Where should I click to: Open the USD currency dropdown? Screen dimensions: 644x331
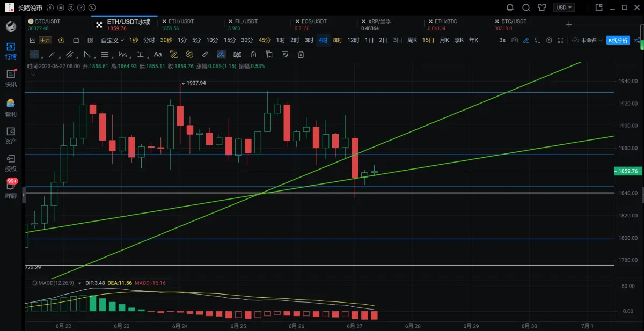563,8
